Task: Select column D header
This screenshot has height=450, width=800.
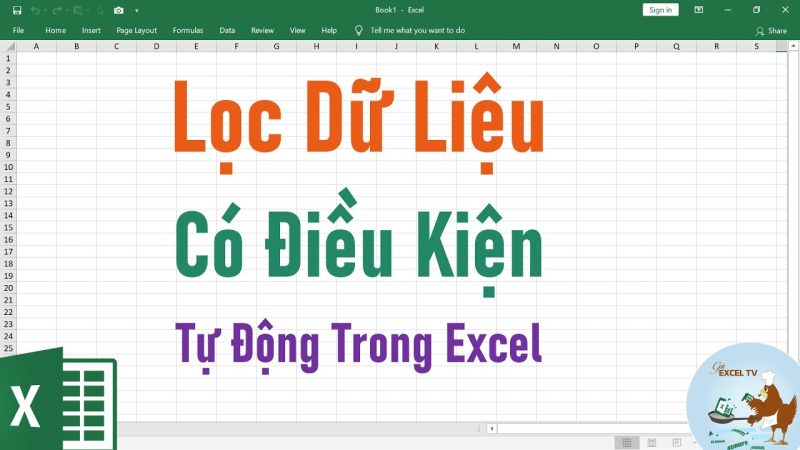Action: (156, 46)
